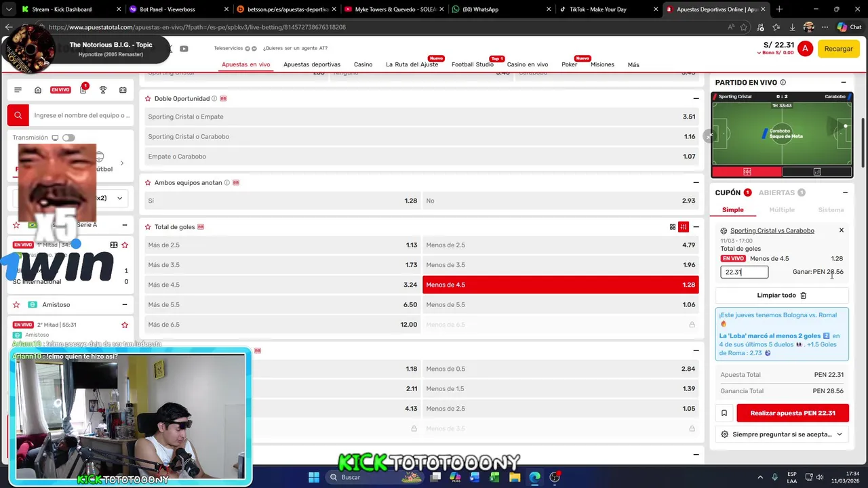Show info for Ambos equipos anotan
This screenshot has width=868, height=488.
coord(227,182)
